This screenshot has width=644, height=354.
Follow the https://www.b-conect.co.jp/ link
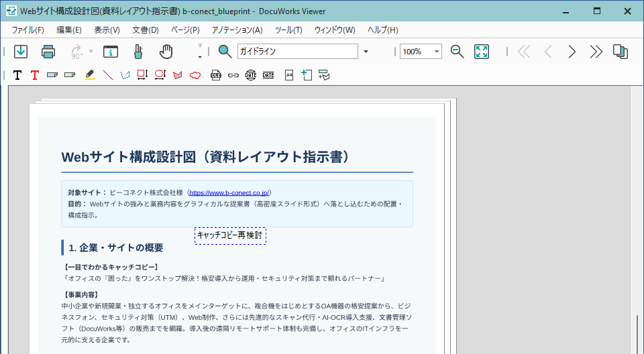click(x=229, y=192)
